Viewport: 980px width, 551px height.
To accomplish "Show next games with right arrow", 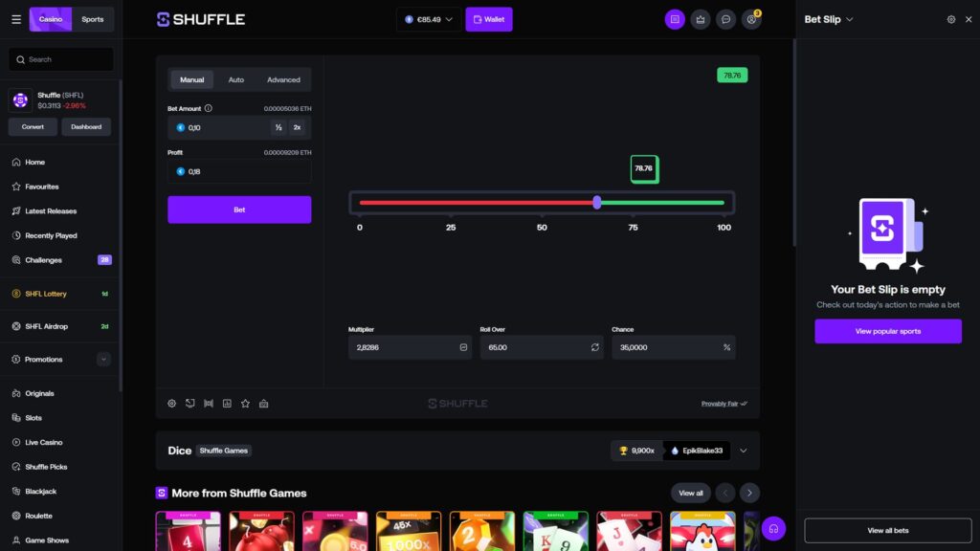I will pyautogui.click(x=749, y=493).
